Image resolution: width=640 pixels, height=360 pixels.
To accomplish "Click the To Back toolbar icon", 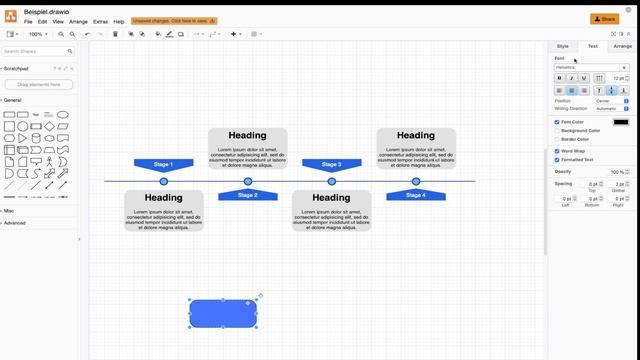I will point(142,34).
